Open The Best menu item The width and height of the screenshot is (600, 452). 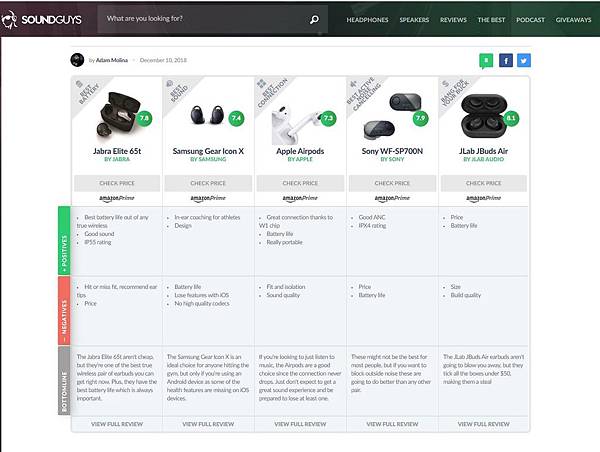click(x=491, y=20)
